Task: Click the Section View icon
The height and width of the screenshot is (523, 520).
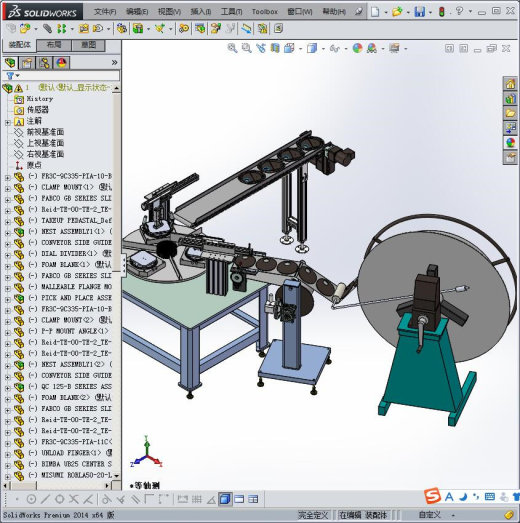Action: (275, 48)
